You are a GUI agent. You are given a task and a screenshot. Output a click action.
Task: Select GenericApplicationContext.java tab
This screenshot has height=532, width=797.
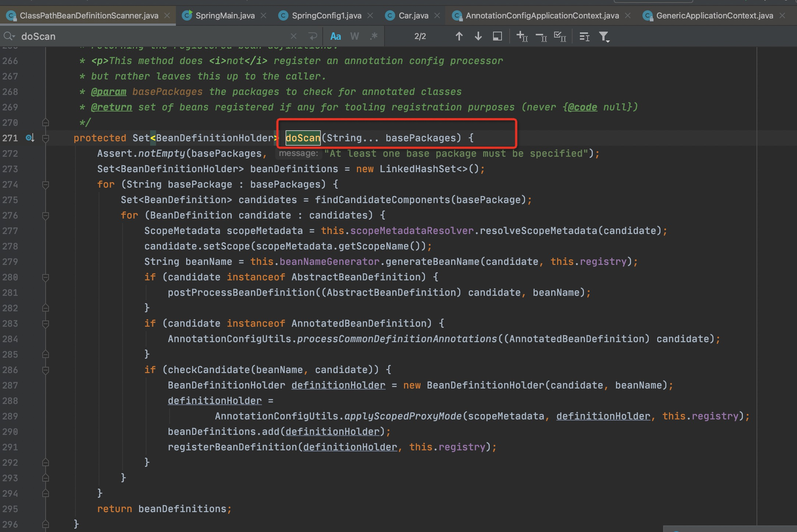pyautogui.click(x=715, y=16)
